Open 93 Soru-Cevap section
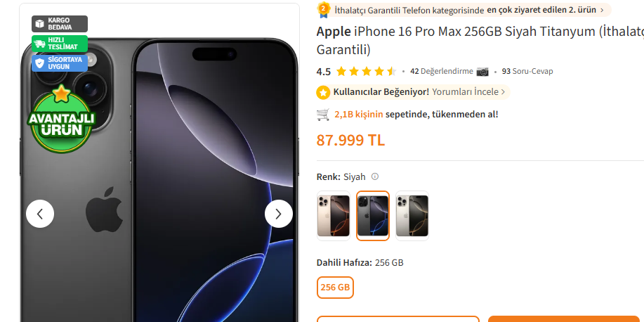644x322 pixels. [x=527, y=71]
